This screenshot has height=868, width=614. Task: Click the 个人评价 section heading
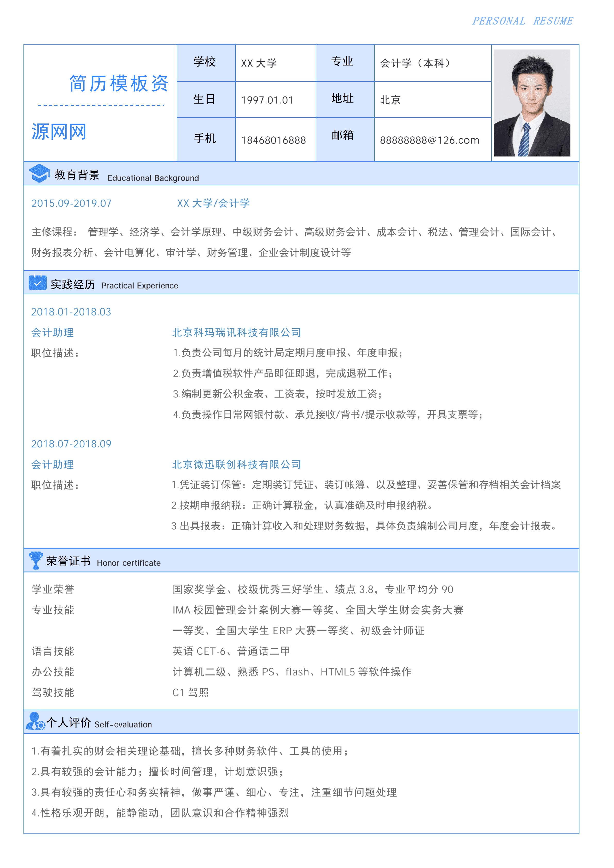68,722
